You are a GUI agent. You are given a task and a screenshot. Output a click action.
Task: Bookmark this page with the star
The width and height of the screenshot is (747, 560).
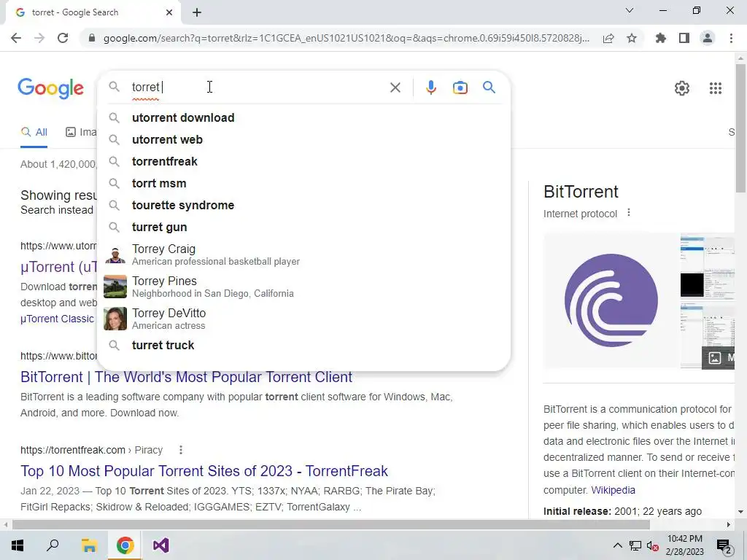632,38
